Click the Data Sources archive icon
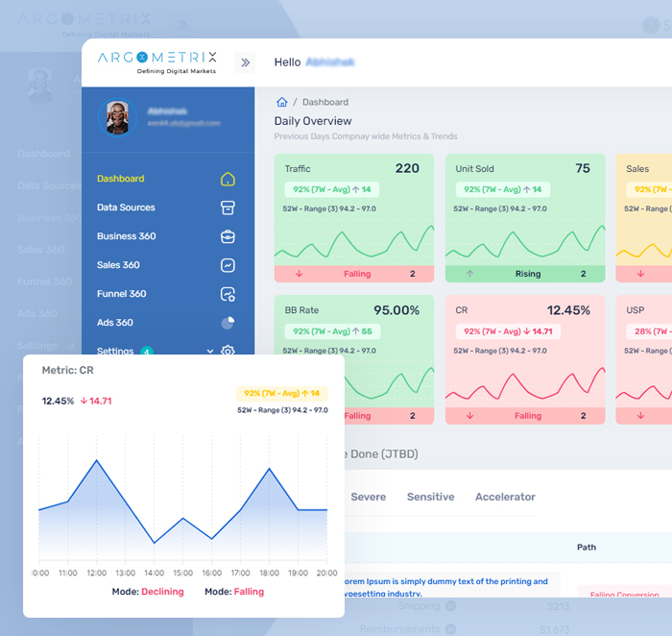 [x=228, y=208]
